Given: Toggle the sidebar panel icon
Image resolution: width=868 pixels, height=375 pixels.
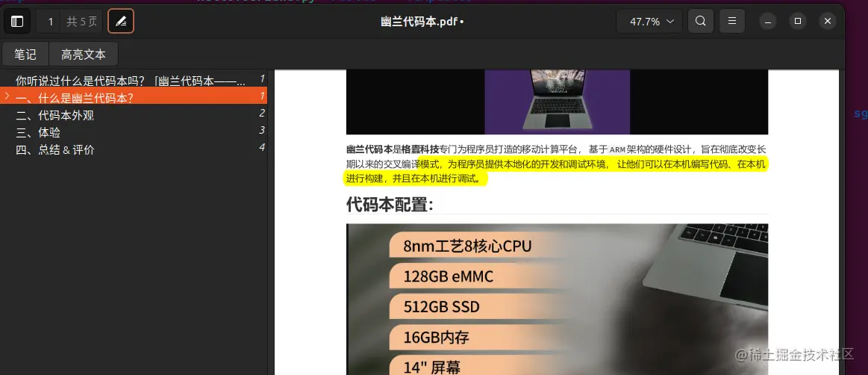Looking at the screenshot, I should tap(17, 22).
